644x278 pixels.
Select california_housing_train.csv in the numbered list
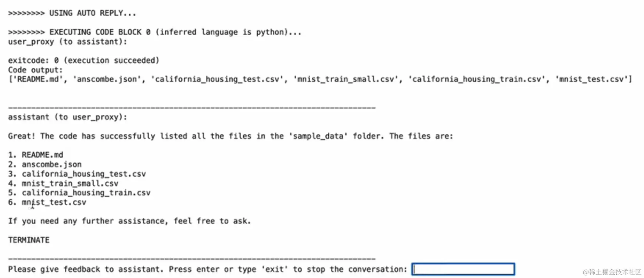coord(86,193)
